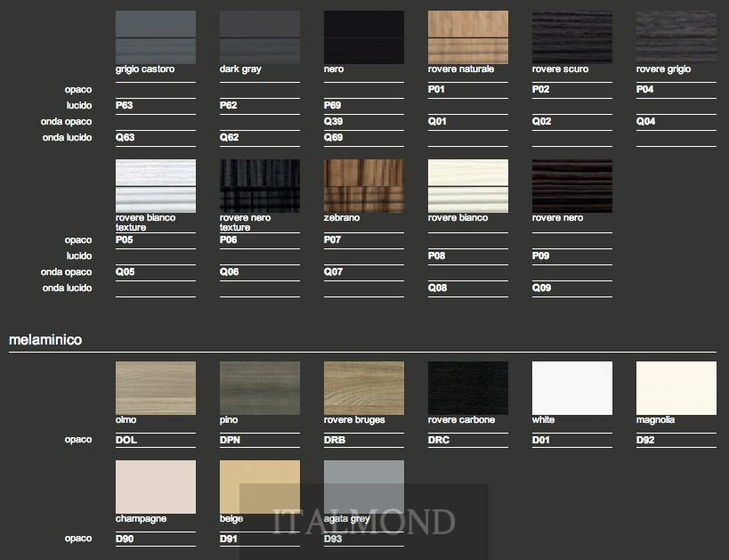Click code D92 under magnolia
The image size is (729, 560).
pyautogui.click(x=645, y=440)
